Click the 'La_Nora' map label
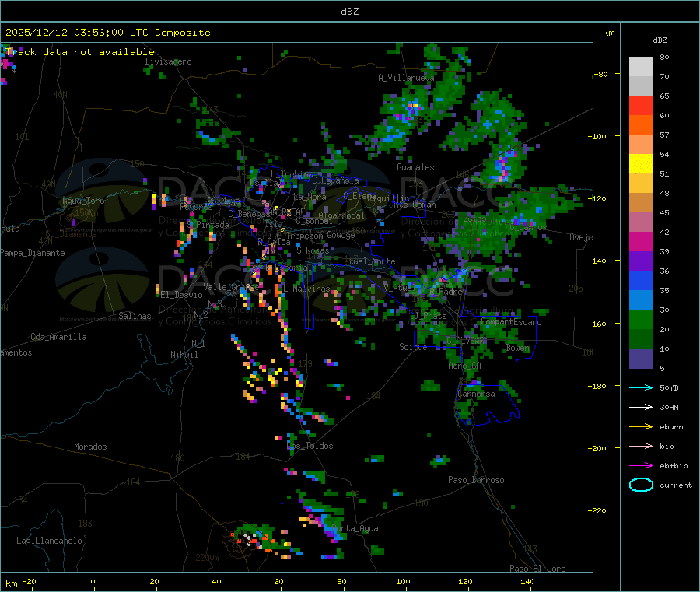The width and height of the screenshot is (700, 592). 310,197
